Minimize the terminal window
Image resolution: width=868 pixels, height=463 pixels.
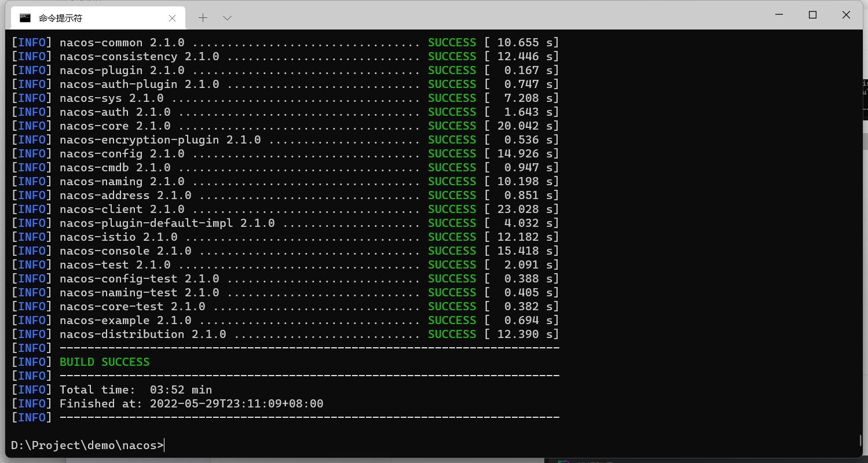(x=779, y=15)
